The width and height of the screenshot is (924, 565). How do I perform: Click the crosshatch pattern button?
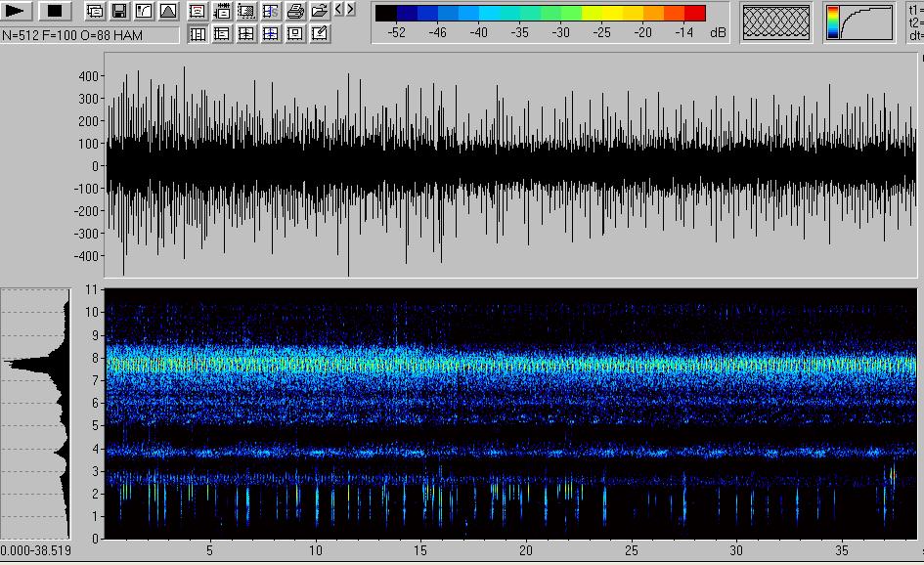[776, 22]
